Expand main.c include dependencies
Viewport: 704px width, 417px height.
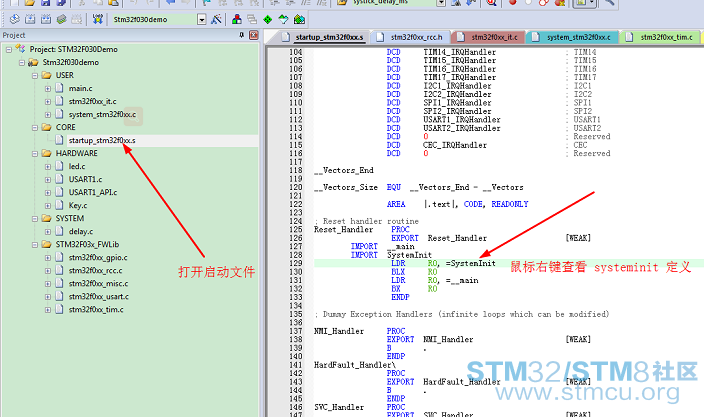pyautogui.click(x=48, y=88)
